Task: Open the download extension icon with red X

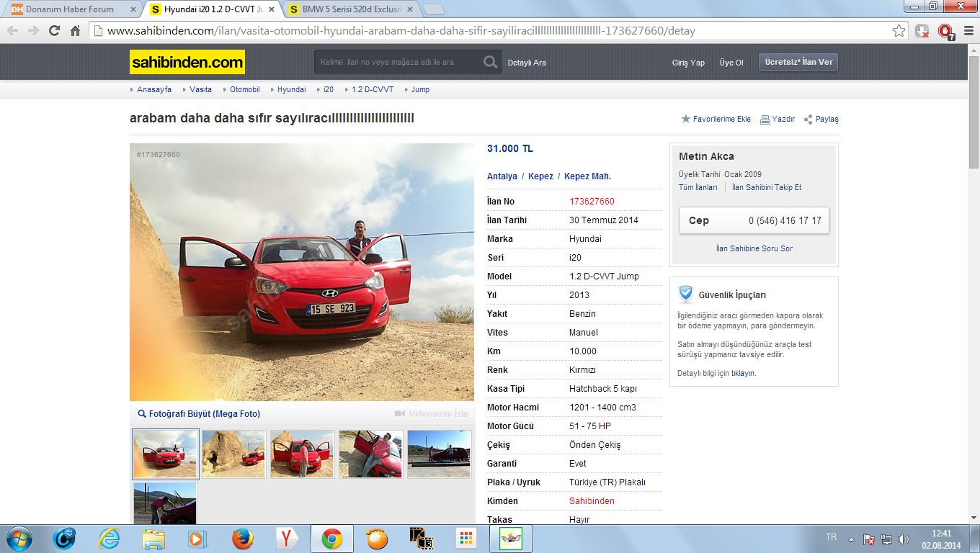Action: [x=922, y=31]
